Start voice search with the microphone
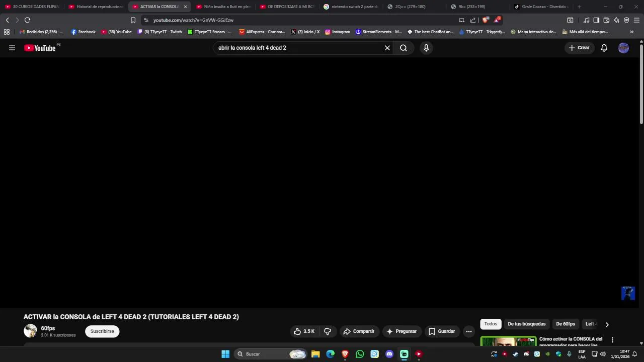The width and height of the screenshot is (644, 362). 426,48
